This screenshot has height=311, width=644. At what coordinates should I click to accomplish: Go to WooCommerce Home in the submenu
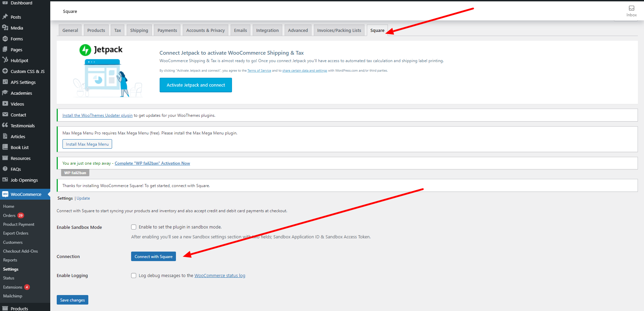pos(8,206)
